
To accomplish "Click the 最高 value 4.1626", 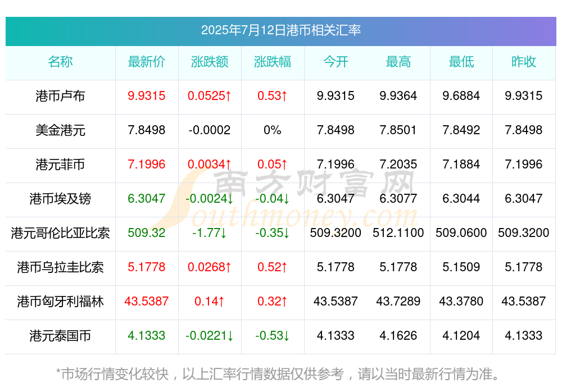I will coord(398,335).
